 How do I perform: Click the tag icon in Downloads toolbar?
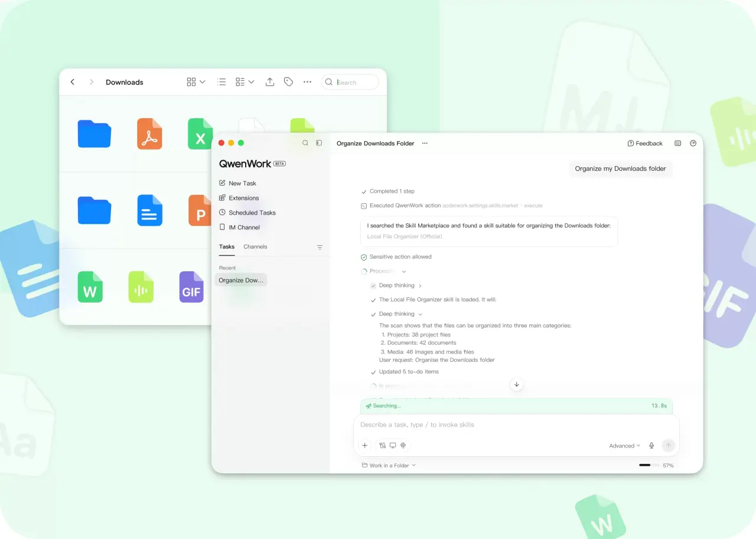[x=288, y=82]
